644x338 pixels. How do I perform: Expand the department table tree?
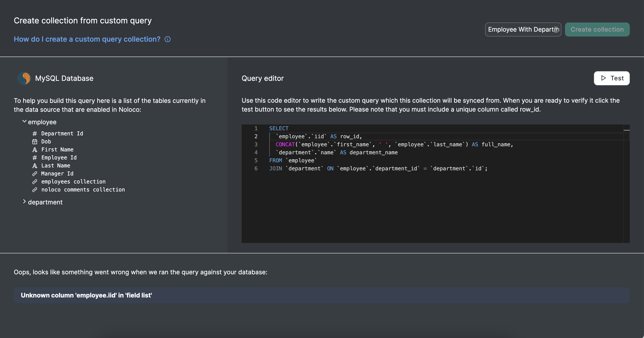click(x=24, y=202)
